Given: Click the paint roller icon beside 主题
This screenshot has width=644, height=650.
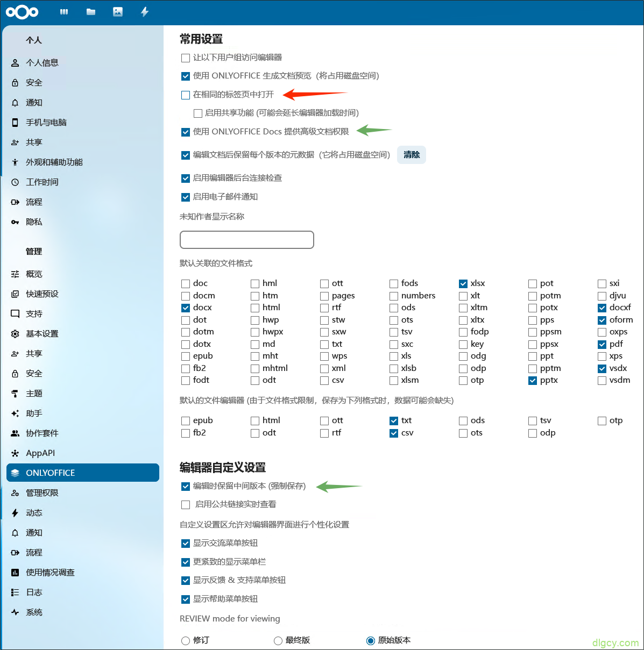Looking at the screenshot, I should click(15, 394).
